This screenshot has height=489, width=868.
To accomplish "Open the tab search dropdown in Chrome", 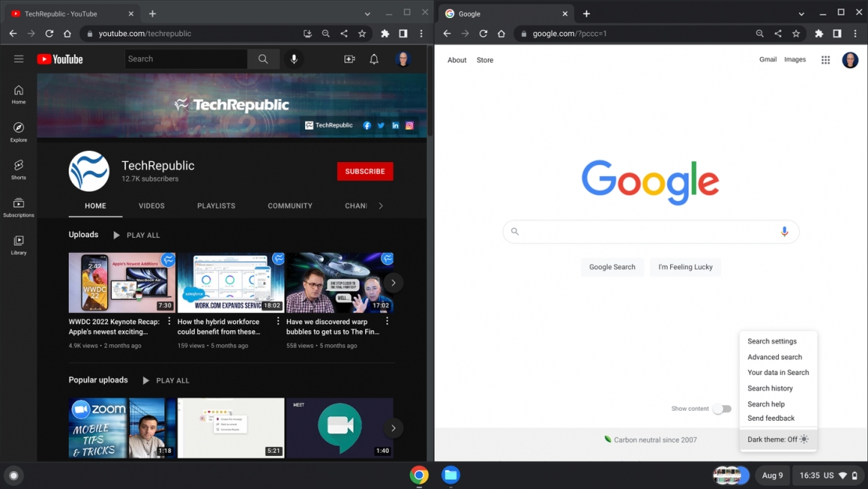I will pos(368,13).
